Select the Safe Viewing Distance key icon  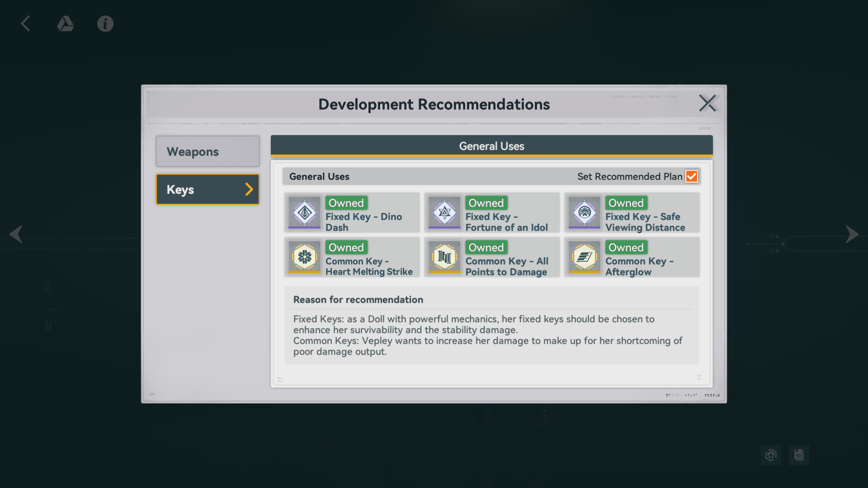pos(585,212)
